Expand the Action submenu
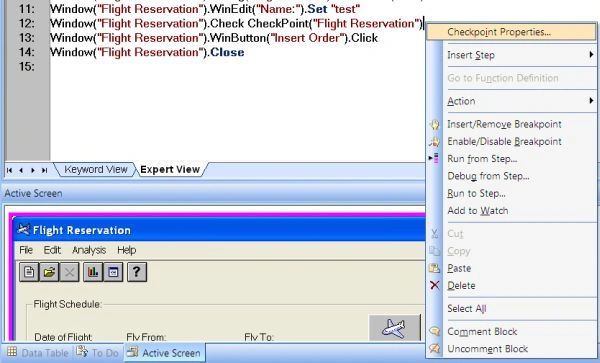This screenshot has height=363, width=600. pos(511,101)
